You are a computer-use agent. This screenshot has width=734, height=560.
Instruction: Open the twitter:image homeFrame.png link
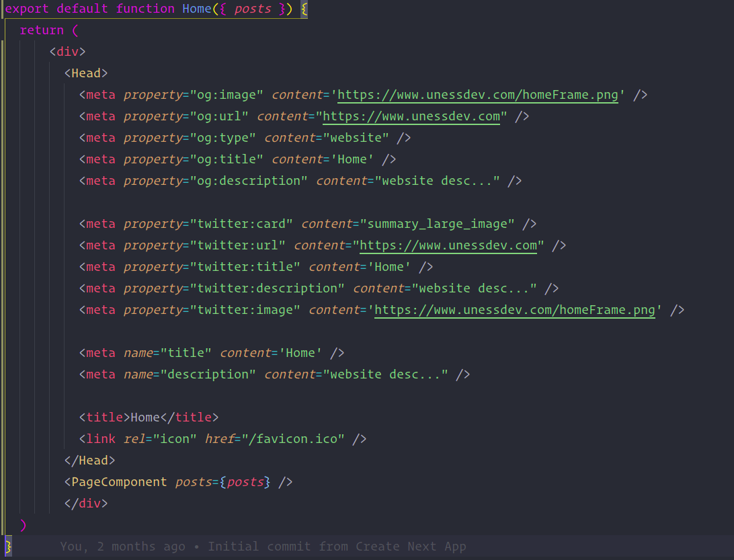(516, 309)
